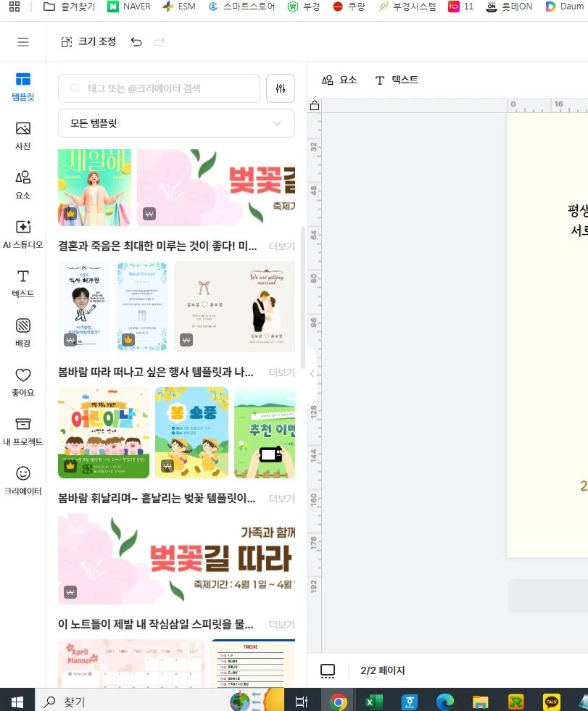The height and width of the screenshot is (711, 588).
Task: Toggle the page view icon at bottom
Action: [328, 670]
